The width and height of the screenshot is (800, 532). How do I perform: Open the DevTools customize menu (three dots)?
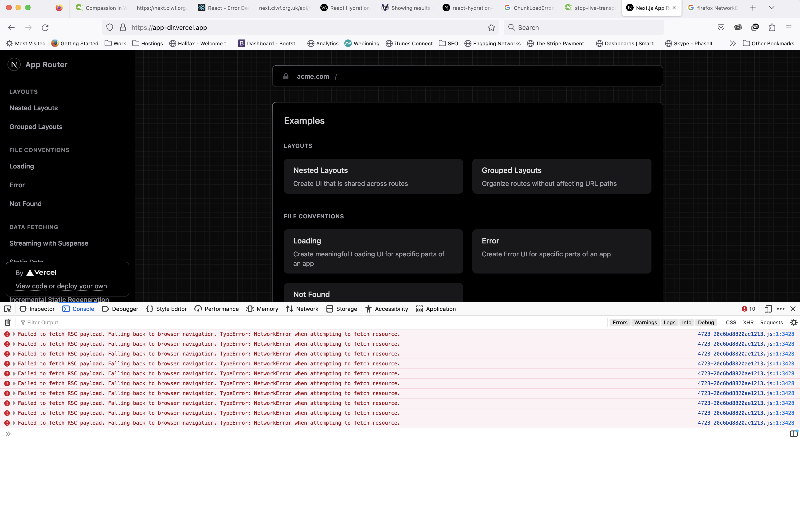coord(781,309)
